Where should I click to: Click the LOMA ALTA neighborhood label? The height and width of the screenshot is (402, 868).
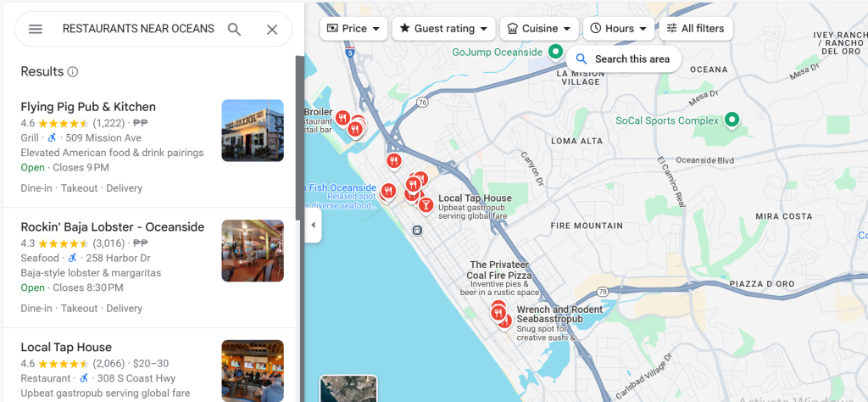click(x=576, y=141)
